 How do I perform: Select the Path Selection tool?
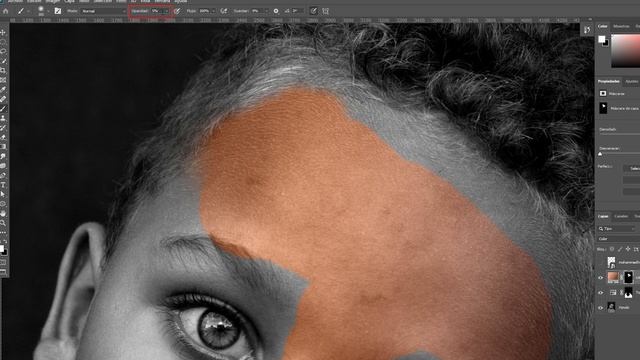pyautogui.click(x=3, y=194)
